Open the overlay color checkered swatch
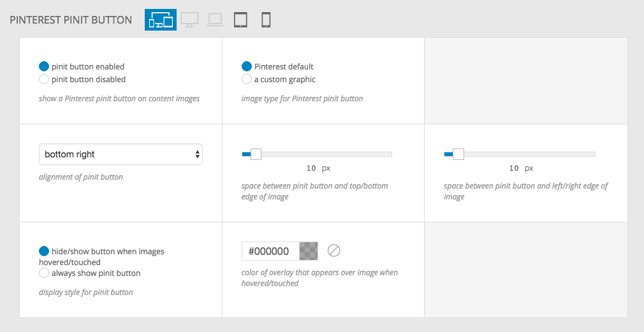Image resolution: width=644 pixels, height=332 pixels. 309,251
